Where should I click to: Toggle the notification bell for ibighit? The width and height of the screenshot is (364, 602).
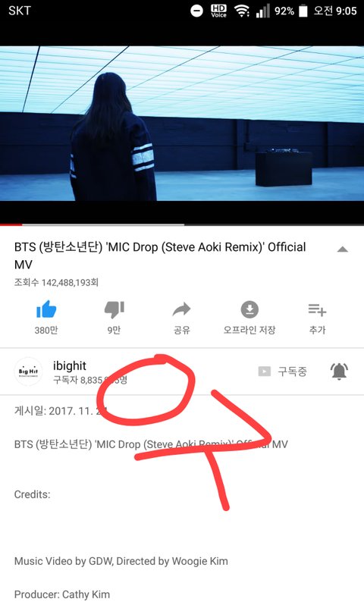click(x=339, y=372)
